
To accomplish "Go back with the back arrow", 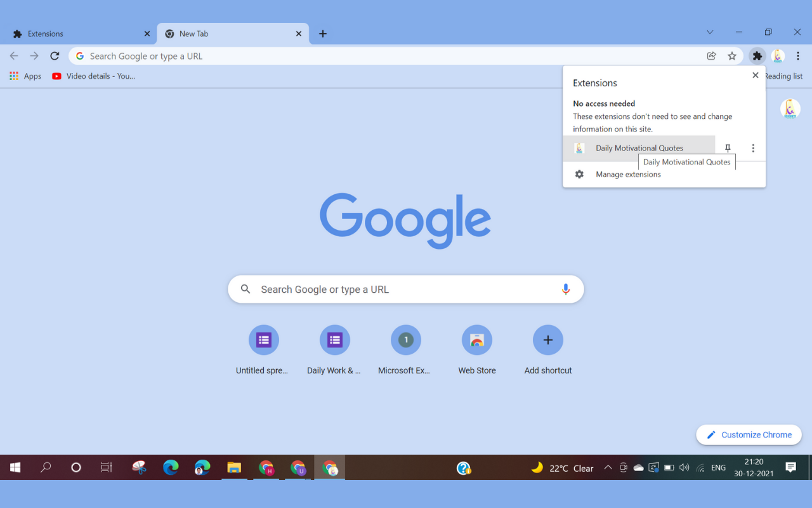I will point(14,56).
